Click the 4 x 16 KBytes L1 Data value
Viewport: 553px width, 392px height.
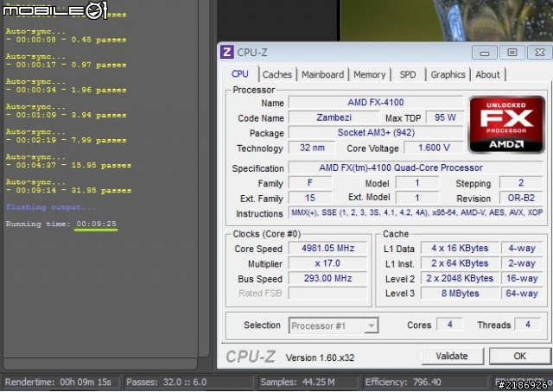[x=460, y=248]
